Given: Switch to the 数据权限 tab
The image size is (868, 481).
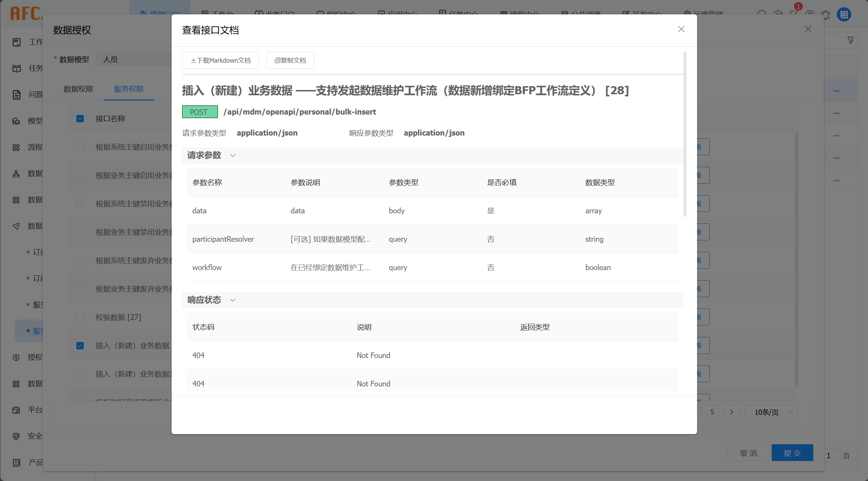Looking at the screenshot, I should [78, 89].
